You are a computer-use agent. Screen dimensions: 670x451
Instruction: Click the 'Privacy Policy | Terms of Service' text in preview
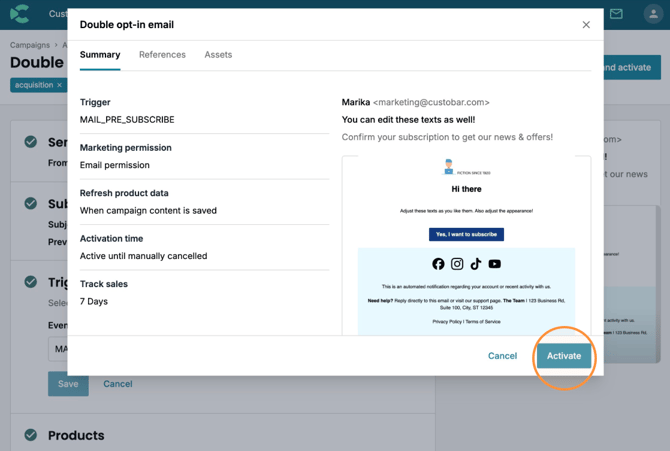coord(466,321)
